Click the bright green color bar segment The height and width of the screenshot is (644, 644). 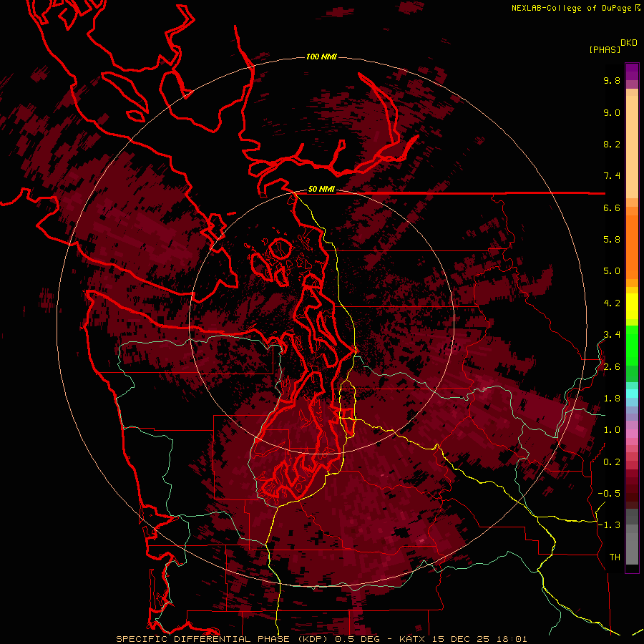coord(632,346)
